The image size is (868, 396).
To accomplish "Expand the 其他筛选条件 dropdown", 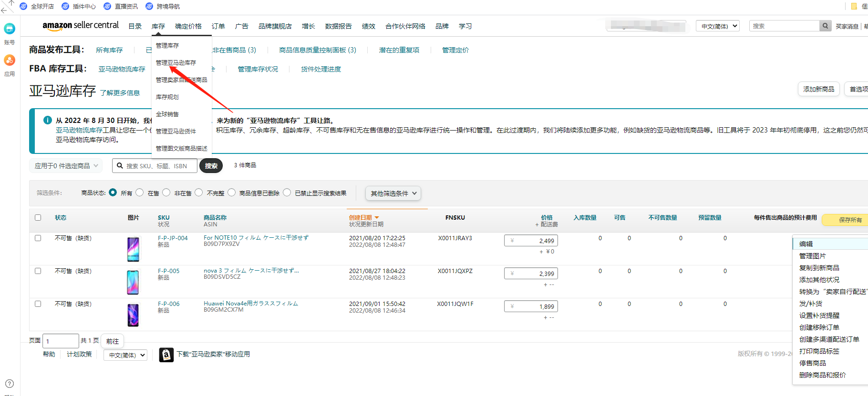I will [x=393, y=193].
